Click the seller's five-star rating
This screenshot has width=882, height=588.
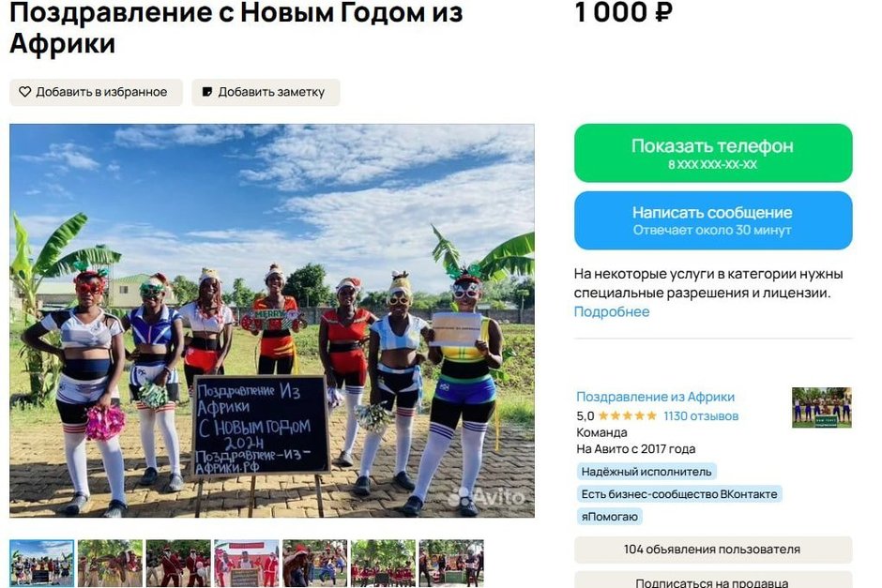click(x=627, y=416)
